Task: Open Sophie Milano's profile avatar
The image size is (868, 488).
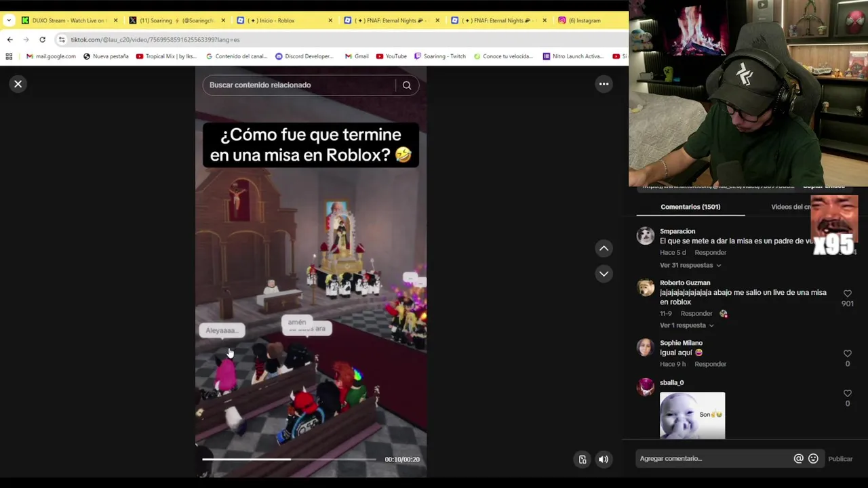Action: tap(646, 348)
